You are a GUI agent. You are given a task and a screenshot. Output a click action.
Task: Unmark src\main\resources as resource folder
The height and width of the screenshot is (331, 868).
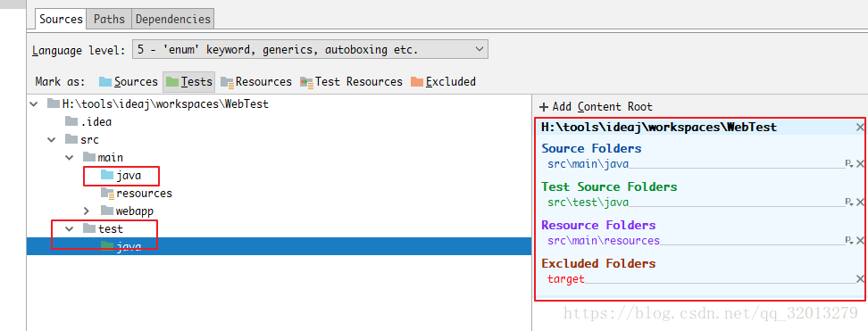click(860, 240)
